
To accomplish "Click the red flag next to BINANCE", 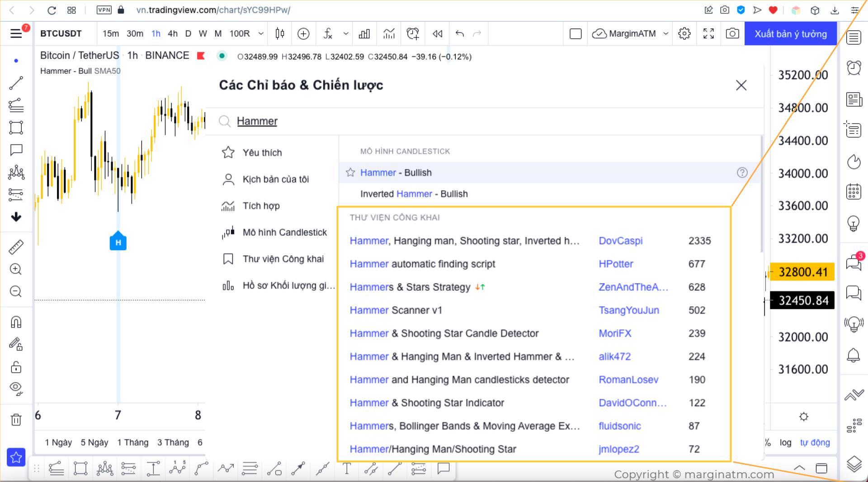I will [201, 56].
